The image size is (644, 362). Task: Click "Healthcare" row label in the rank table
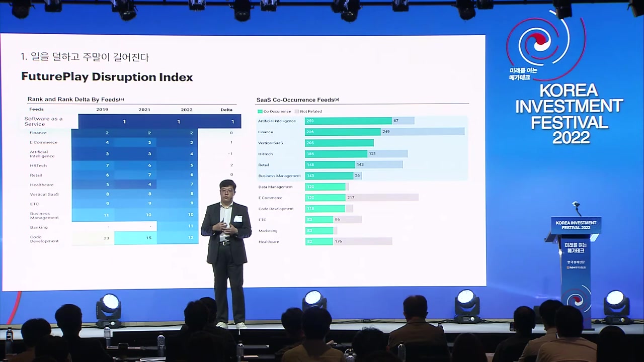pos(41,185)
